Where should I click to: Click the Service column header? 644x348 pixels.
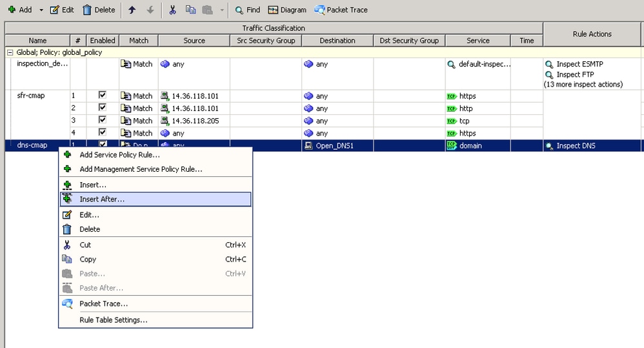(x=478, y=41)
